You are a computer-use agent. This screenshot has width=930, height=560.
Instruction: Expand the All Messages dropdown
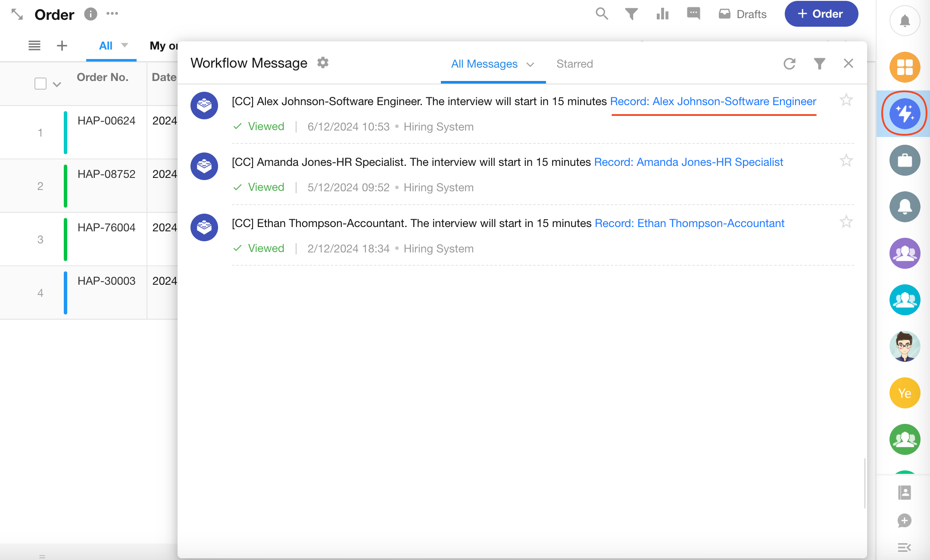pos(530,65)
